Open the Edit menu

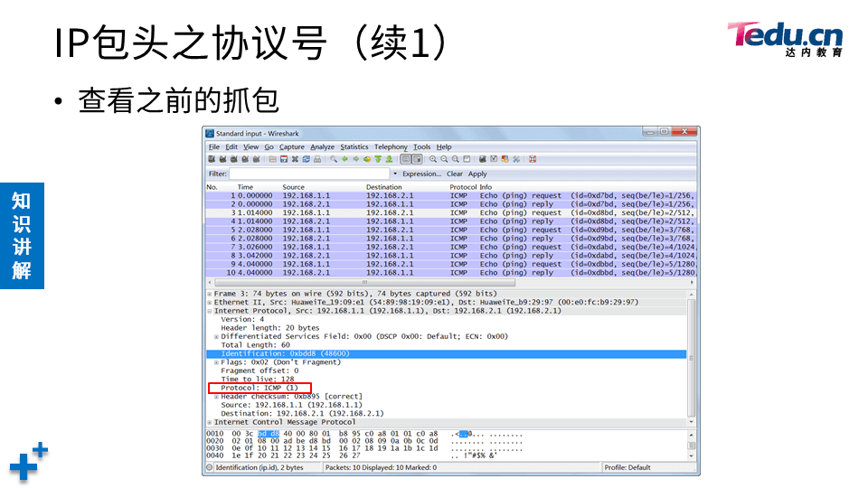[x=231, y=147]
